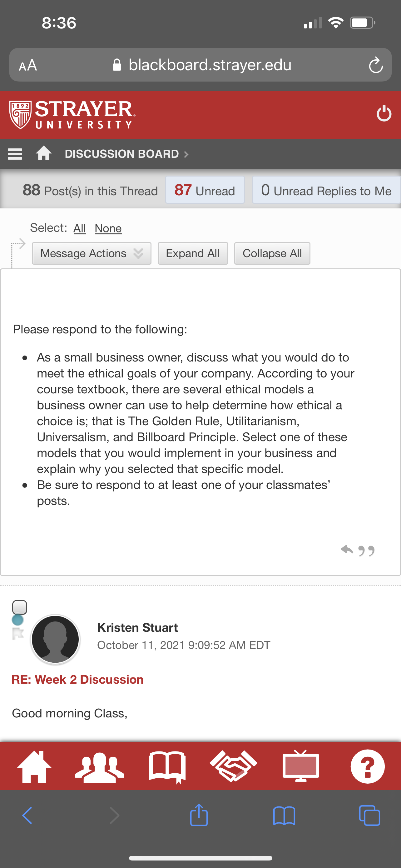Select the None link
The height and width of the screenshot is (868, 401).
pyautogui.click(x=108, y=228)
